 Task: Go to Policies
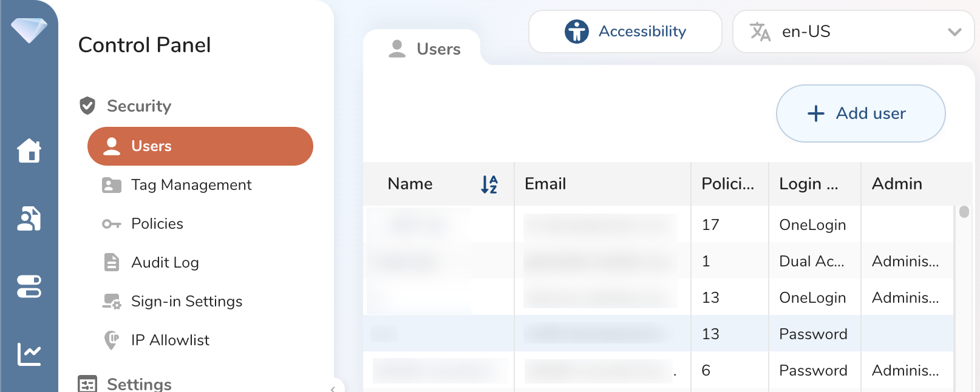tap(157, 224)
